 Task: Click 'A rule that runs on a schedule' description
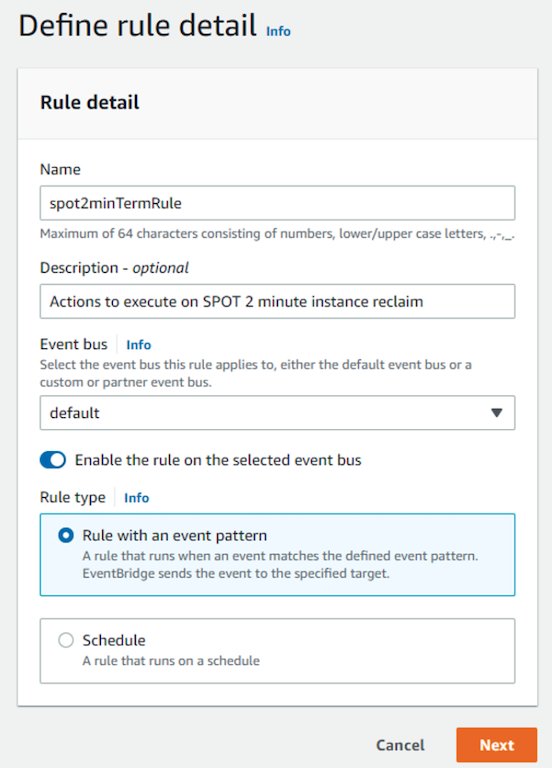(x=171, y=661)
